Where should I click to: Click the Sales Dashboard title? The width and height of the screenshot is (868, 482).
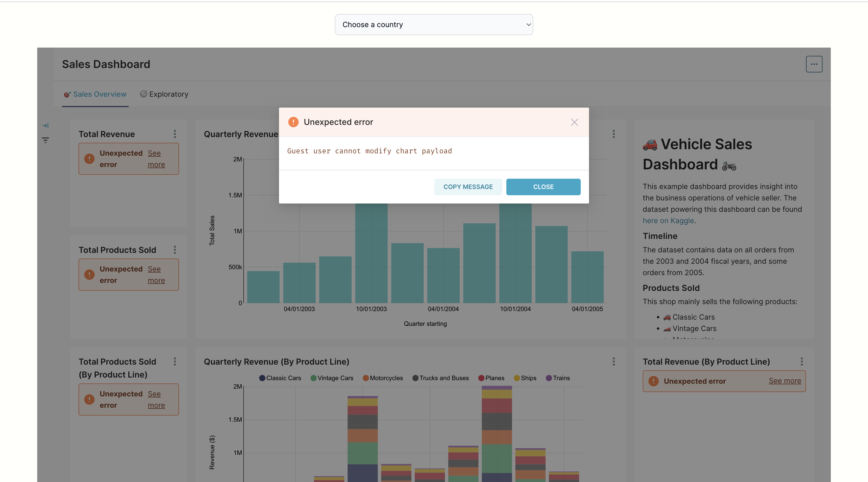[106, 64]
